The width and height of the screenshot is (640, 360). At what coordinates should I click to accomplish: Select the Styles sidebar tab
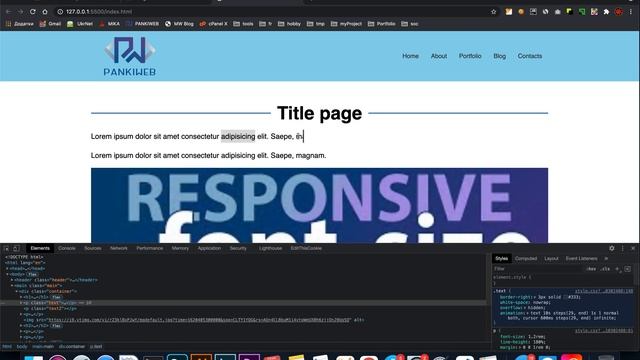coord(502,258)
